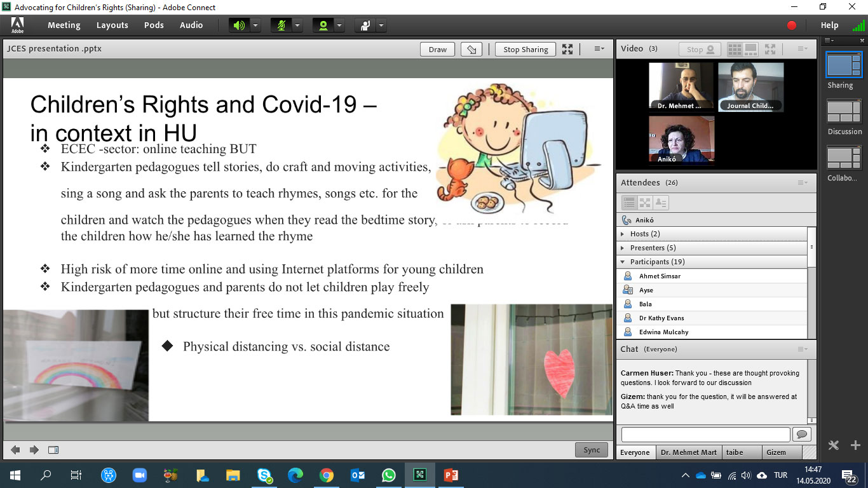
Task: Send chat message with speech bubble icon
Action: 803,434
